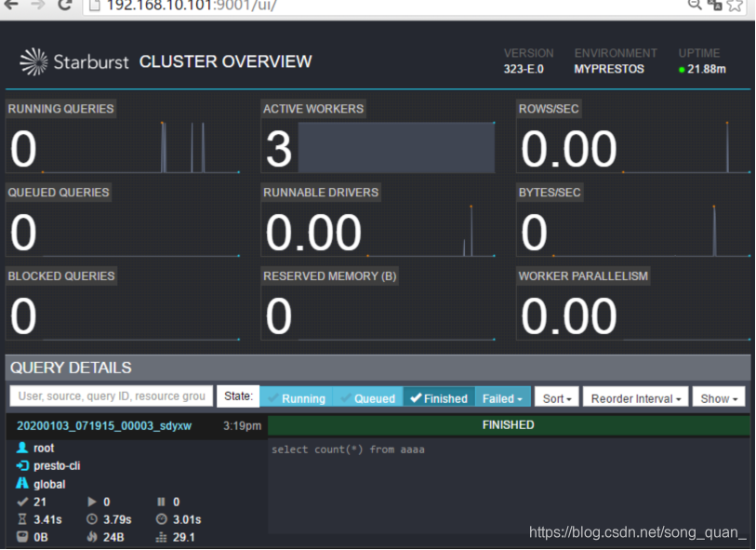Click the 'State:' label
This screenshot has width=756, height=550.
tap(238, 396)
